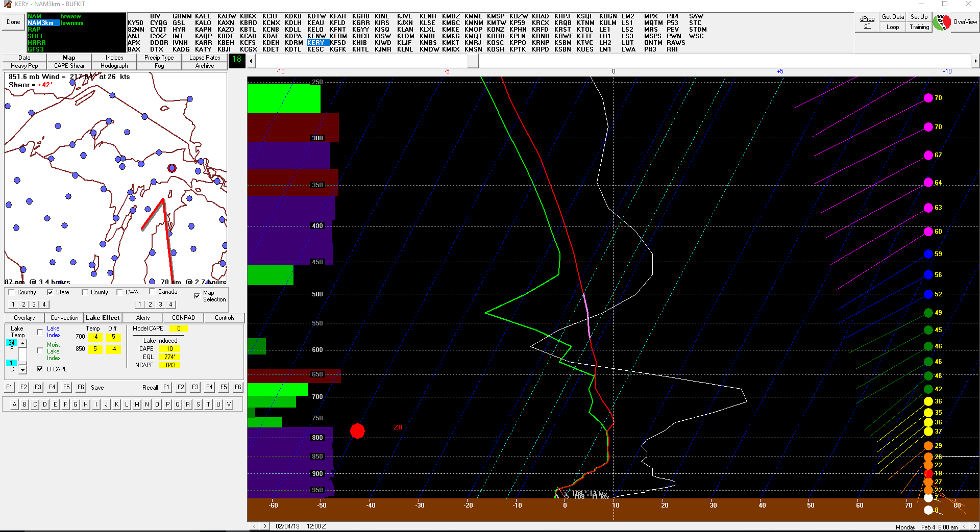
Task: Open the Heavy Pcp tab
Action: point(24,66)
